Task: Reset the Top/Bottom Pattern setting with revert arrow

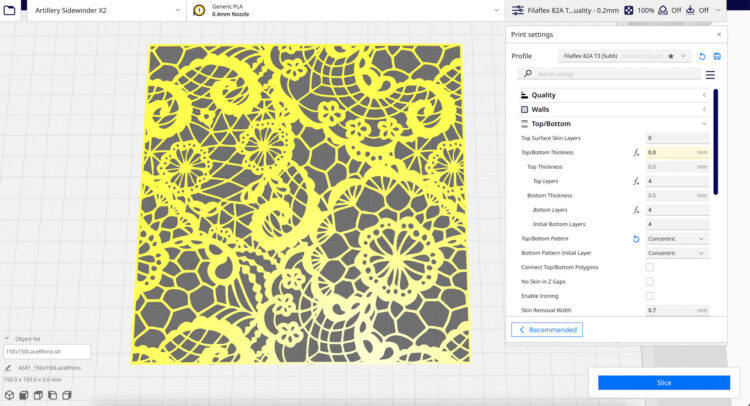Action: click(636, 239)
